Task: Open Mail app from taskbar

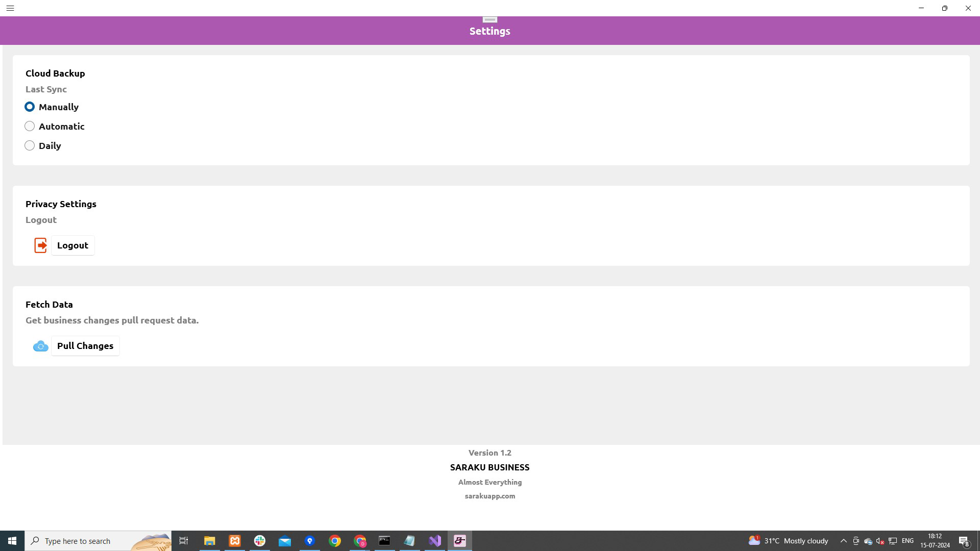Action: click(x=285, y=541)
